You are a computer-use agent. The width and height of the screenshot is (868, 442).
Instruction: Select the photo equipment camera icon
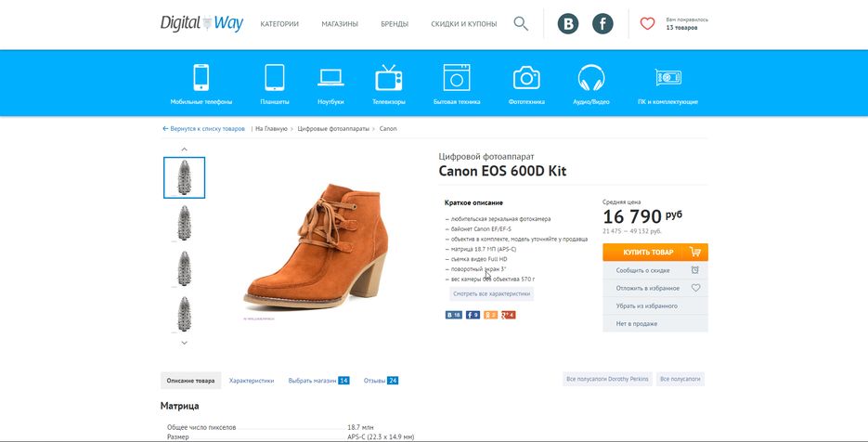coord(526,78)
